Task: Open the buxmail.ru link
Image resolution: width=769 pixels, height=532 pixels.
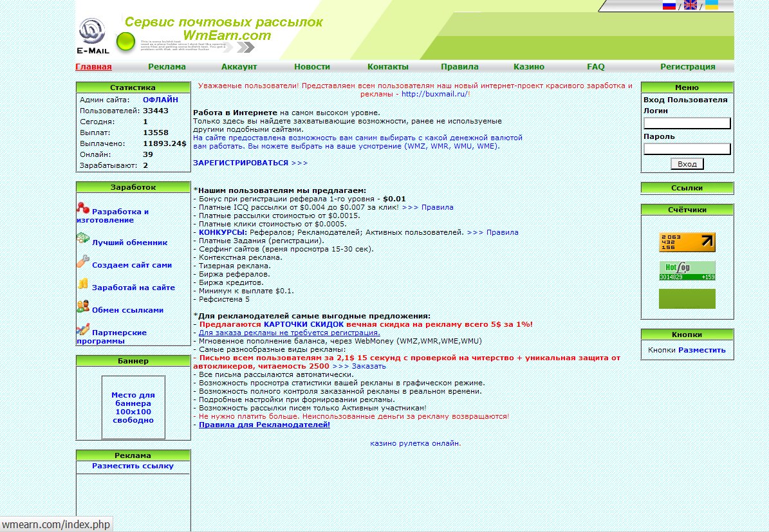Action: [x=434, y=94]
